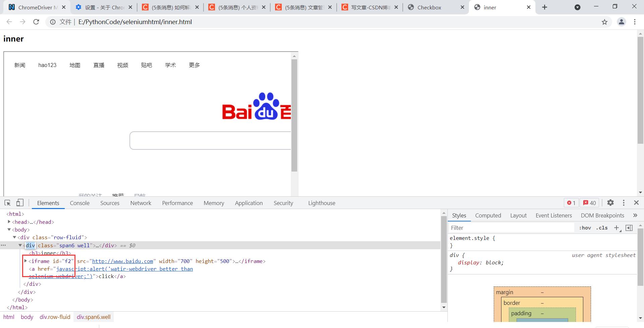Open the hao123 link

tap(47, 65)
